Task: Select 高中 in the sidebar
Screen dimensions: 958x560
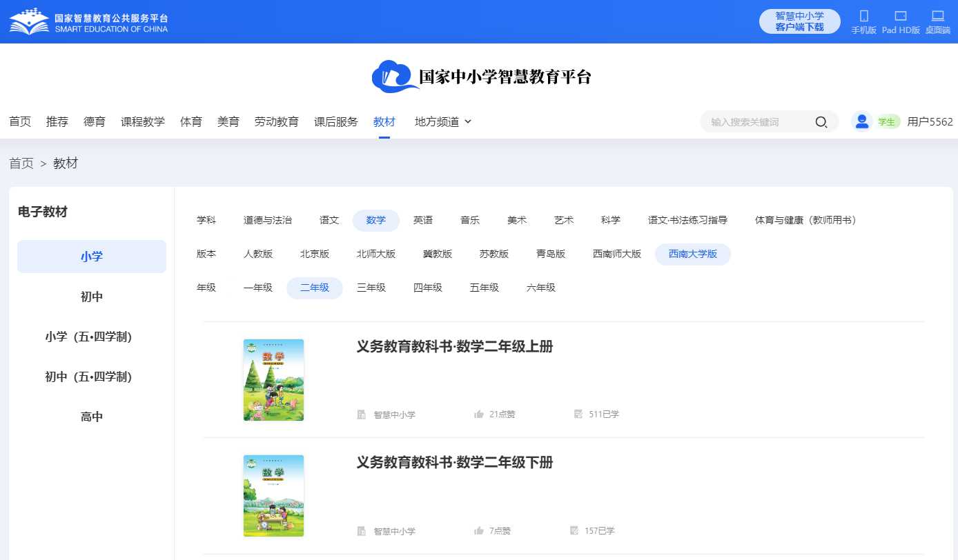Action: [92, 417]
